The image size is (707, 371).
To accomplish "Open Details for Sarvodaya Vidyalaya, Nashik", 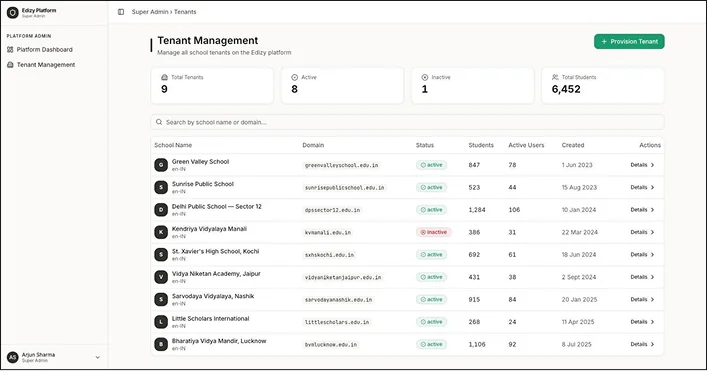I will point(642,300).
